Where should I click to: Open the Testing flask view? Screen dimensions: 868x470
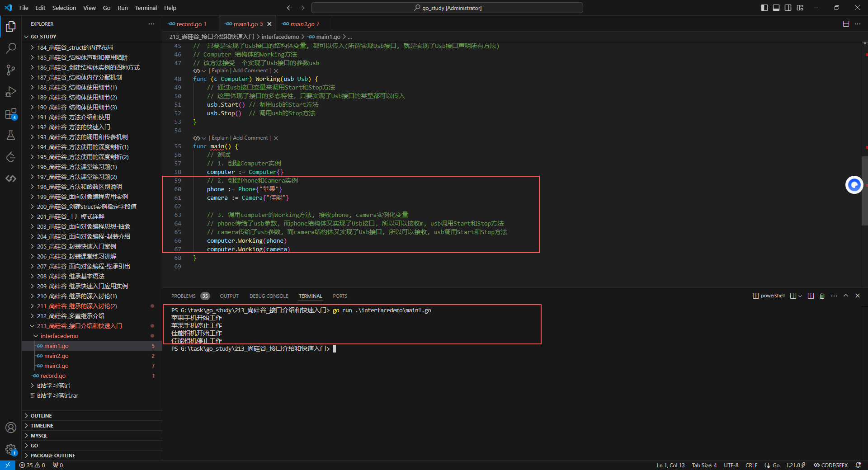(x=11, y=135)
